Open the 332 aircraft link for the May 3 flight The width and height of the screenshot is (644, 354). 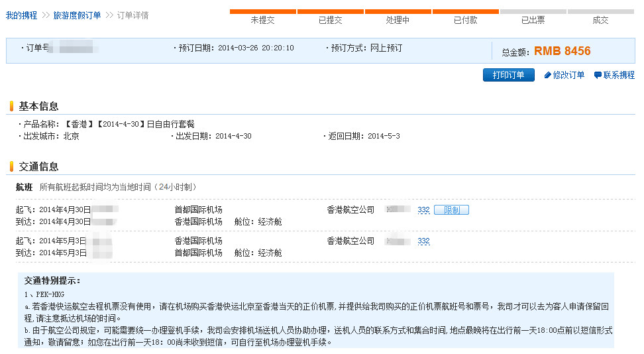423,241
